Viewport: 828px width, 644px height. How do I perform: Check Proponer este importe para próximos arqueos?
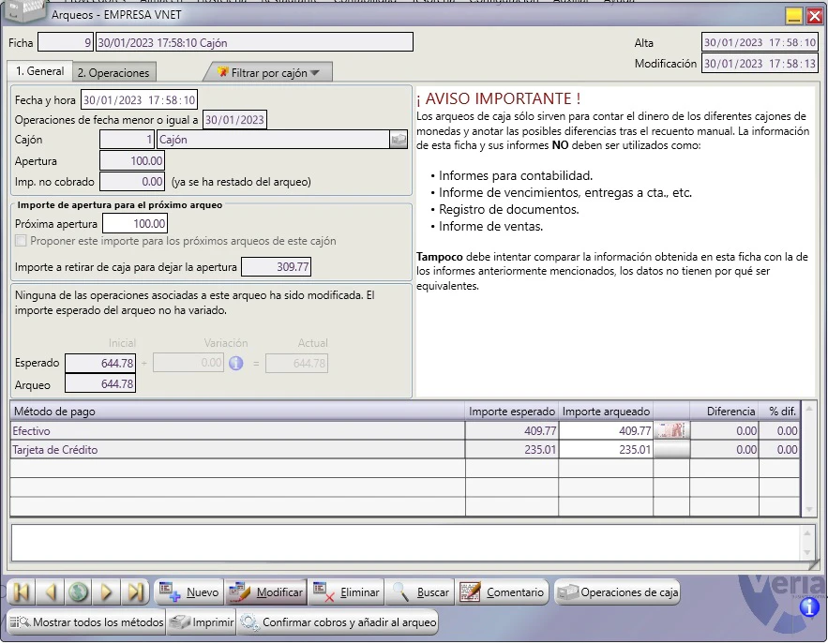point(21,241)
